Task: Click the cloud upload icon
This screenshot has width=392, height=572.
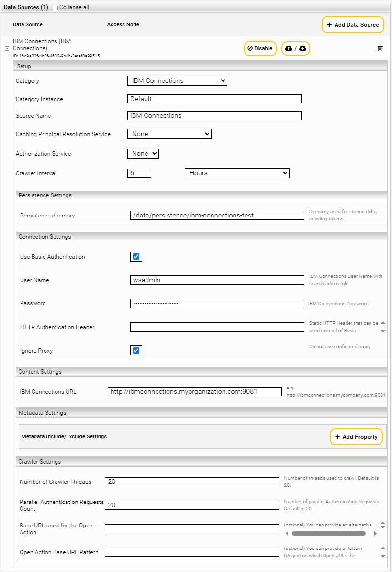Action: pos(289,48)
